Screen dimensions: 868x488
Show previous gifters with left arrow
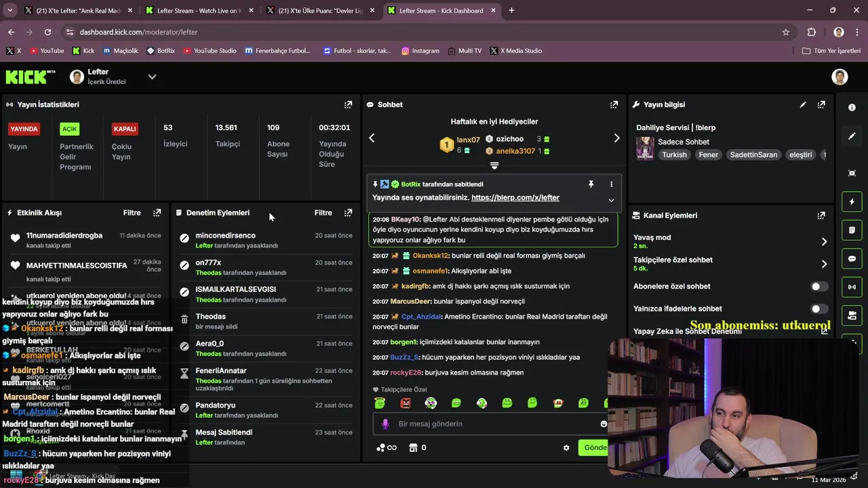click(372, 138)
